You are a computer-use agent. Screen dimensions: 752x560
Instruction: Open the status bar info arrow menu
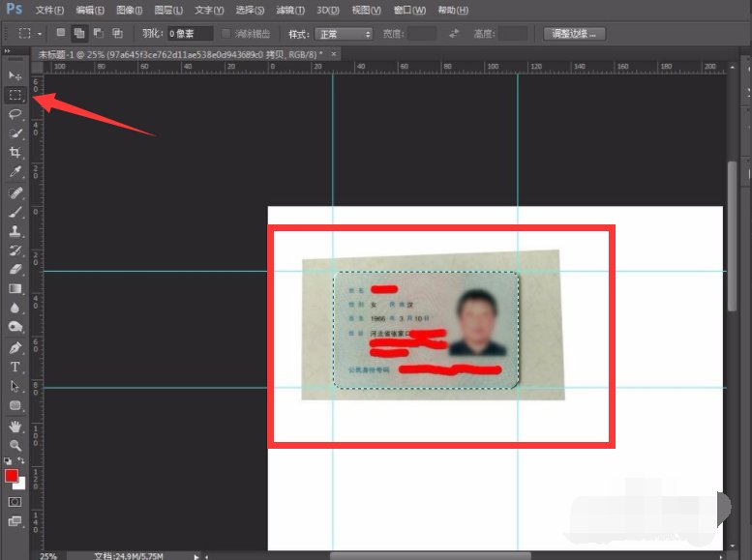click(198, 556)
